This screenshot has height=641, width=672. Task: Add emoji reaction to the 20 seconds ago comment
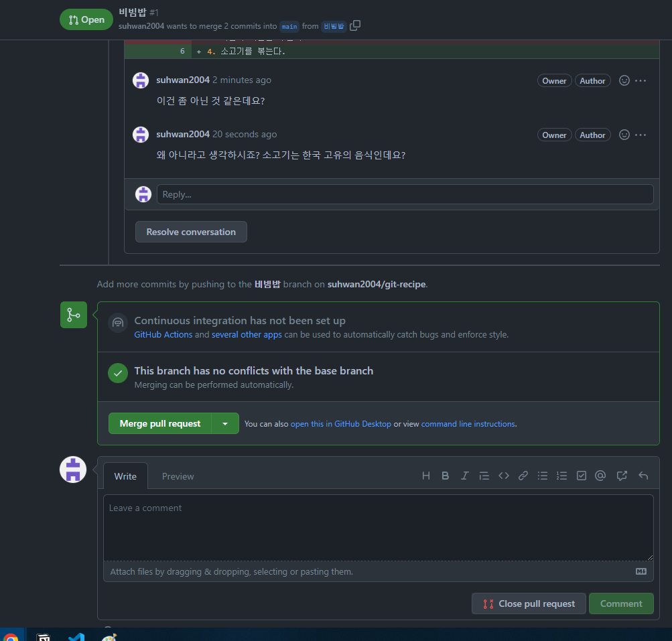click(624, 135)
